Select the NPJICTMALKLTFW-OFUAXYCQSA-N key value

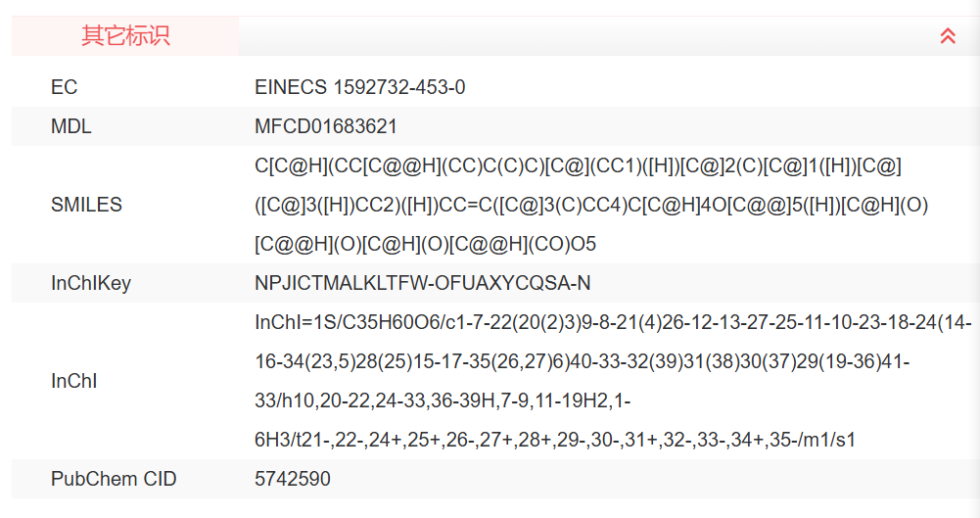point(422,283)
